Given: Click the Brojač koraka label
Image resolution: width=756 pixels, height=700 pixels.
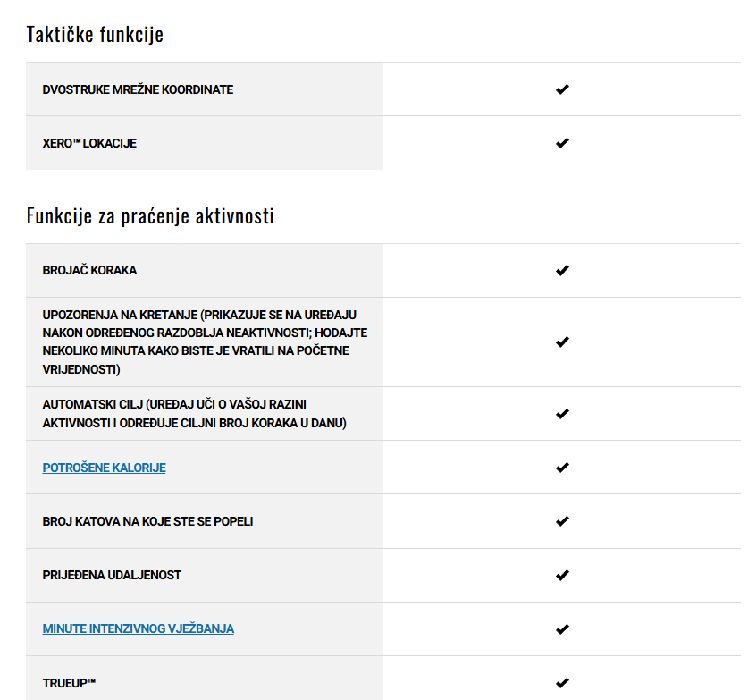Looking at the screenshot, I should [x=89, y=270].
